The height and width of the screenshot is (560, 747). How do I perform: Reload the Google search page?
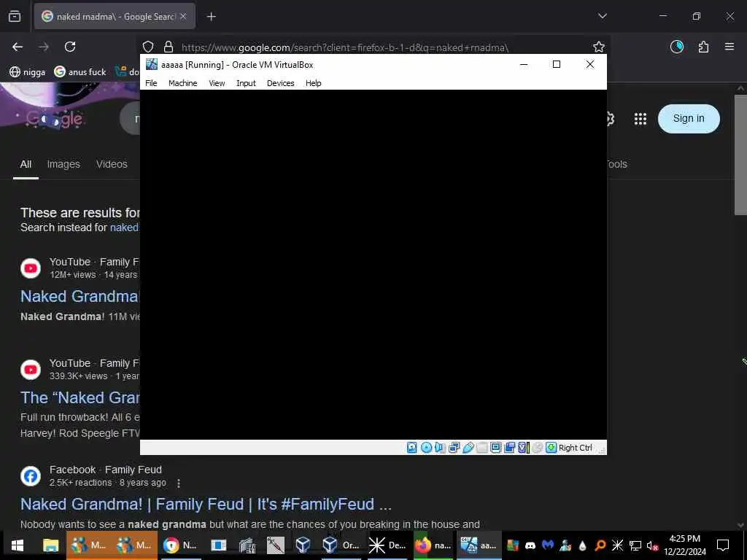coord(70,47)
